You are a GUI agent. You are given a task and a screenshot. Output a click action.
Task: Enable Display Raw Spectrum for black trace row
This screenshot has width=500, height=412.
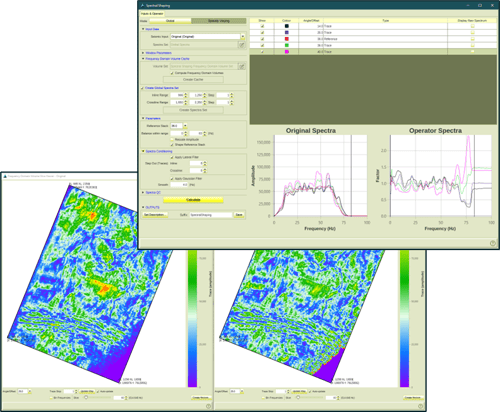tap(473, 26)
